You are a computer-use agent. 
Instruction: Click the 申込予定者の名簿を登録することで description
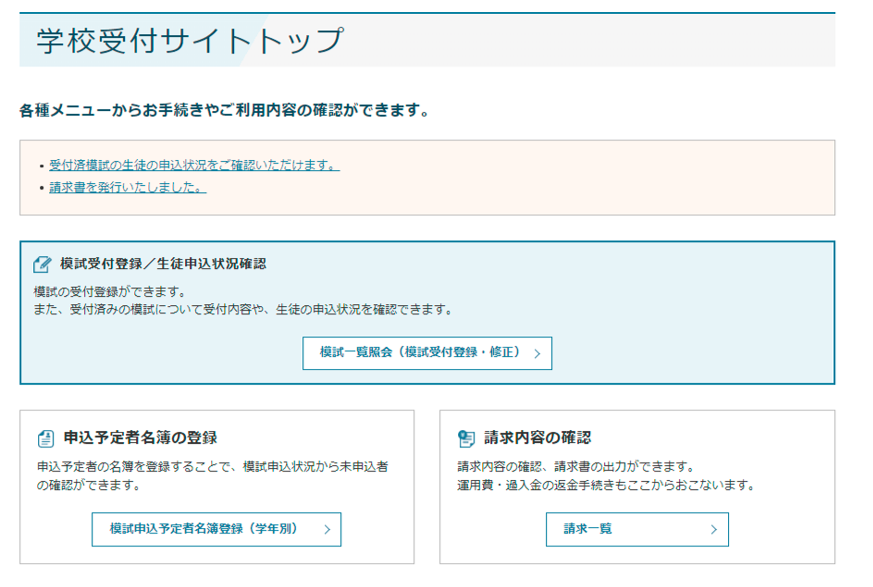tap(212, 467)
